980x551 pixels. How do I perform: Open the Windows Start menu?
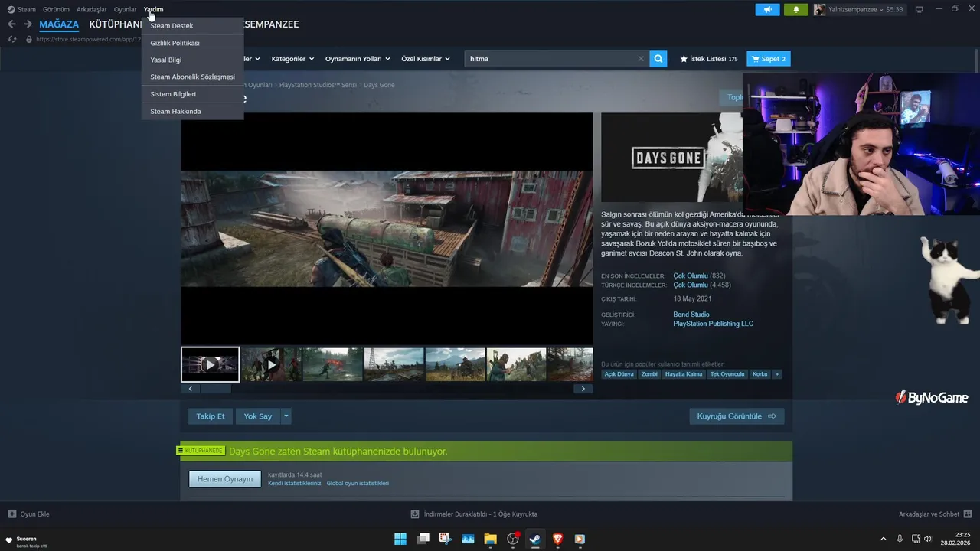tap(400, 539)
